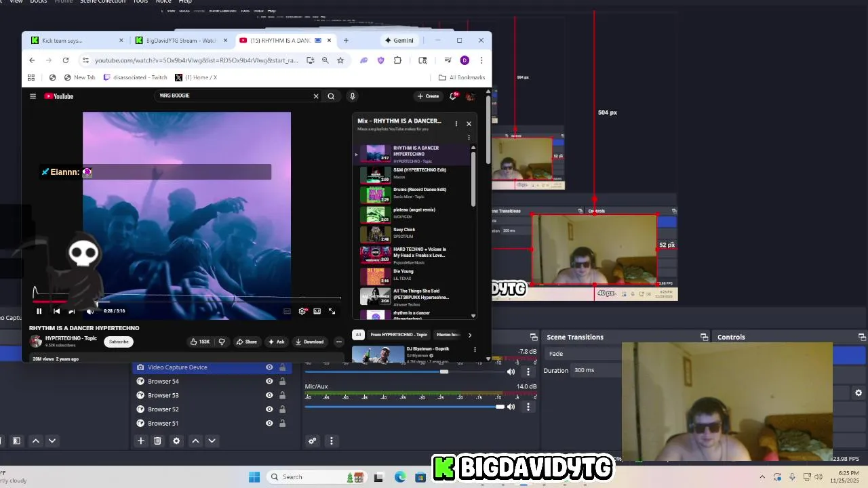Move selected source down in Sources
The width and height of the screenshot is (868, 488).
[212, 441]
